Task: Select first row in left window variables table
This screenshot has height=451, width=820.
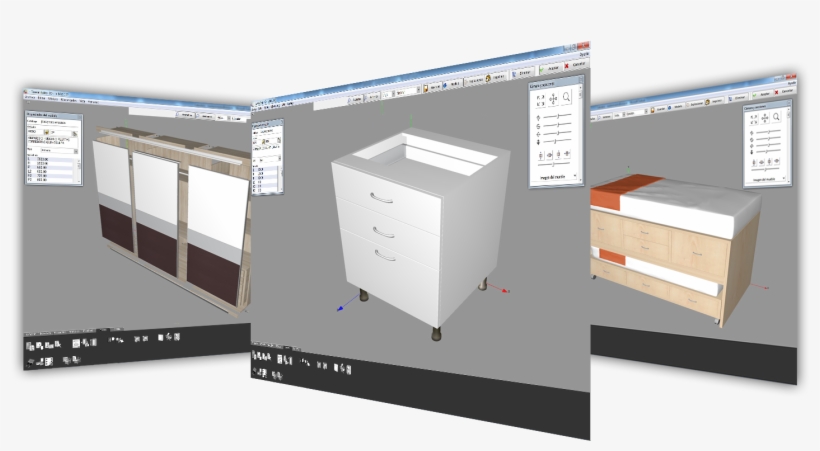Action: click(x=50, y=159)
